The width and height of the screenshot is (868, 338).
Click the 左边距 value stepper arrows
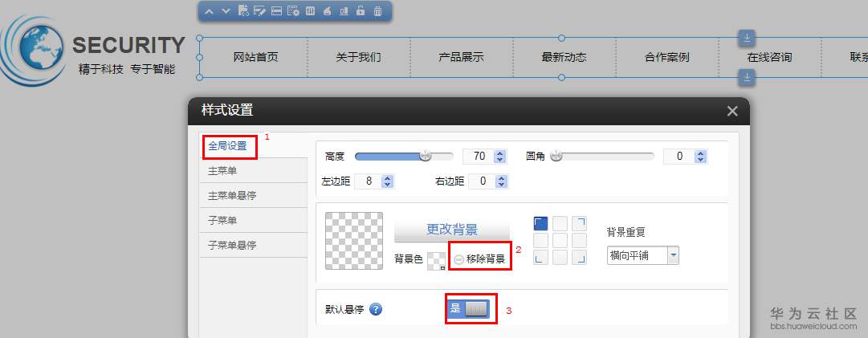[387, 181]
